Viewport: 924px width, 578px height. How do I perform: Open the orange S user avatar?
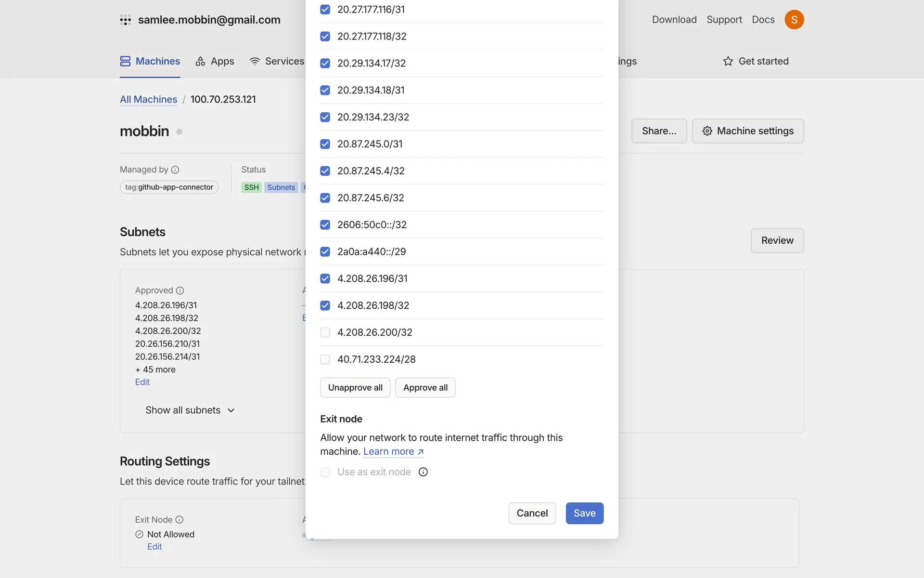point(794,20)
